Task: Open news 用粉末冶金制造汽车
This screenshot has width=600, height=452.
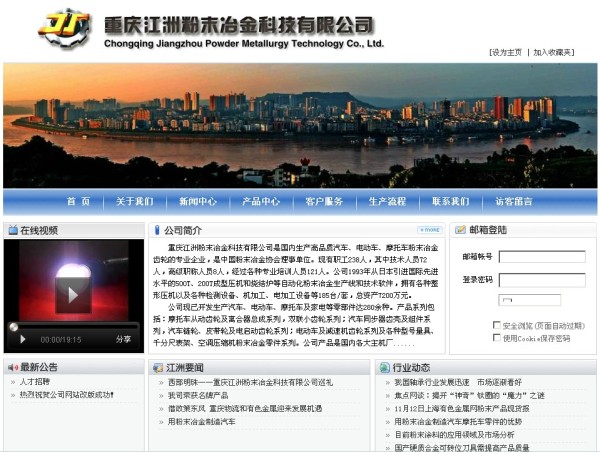Action: pyautogui.click(x=201, y=421)
